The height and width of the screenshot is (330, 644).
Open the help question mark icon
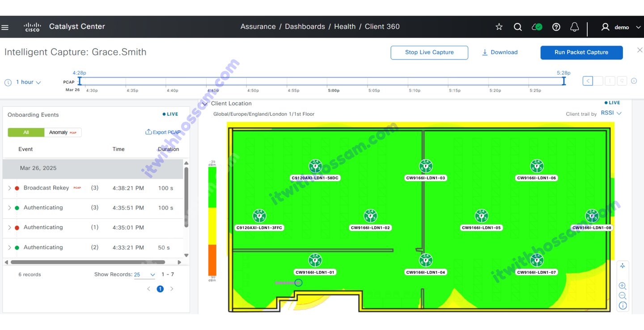tap(556, 27)
